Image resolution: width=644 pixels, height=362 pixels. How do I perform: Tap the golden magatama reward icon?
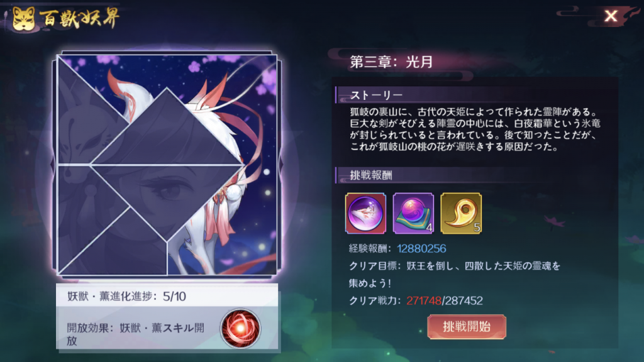click(461, 213)
